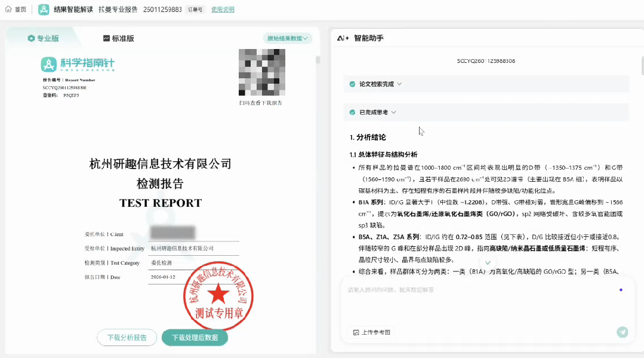Screen dimensions: 644x358
Task: Click the QR code image in report
Action: click(261, 72)
